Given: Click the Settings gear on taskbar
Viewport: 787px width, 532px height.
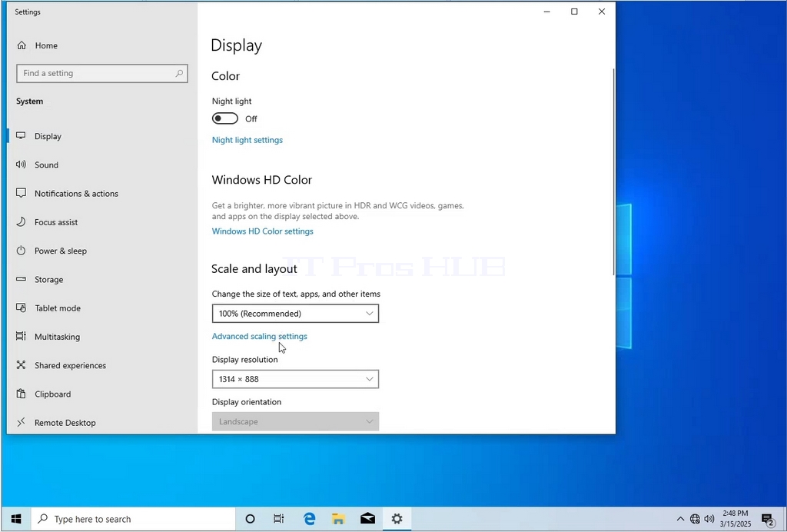Looking at the screenshot, I should (397, 519).
